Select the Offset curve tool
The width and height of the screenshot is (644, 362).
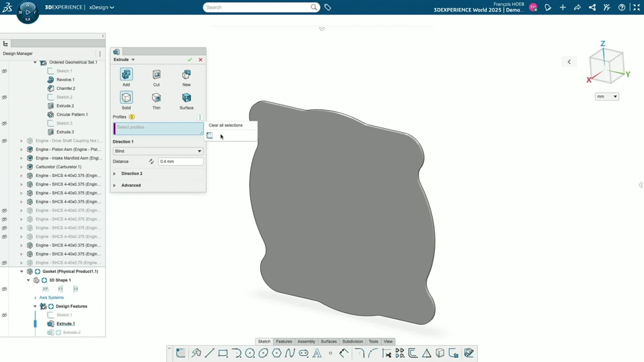pos(413,353)
